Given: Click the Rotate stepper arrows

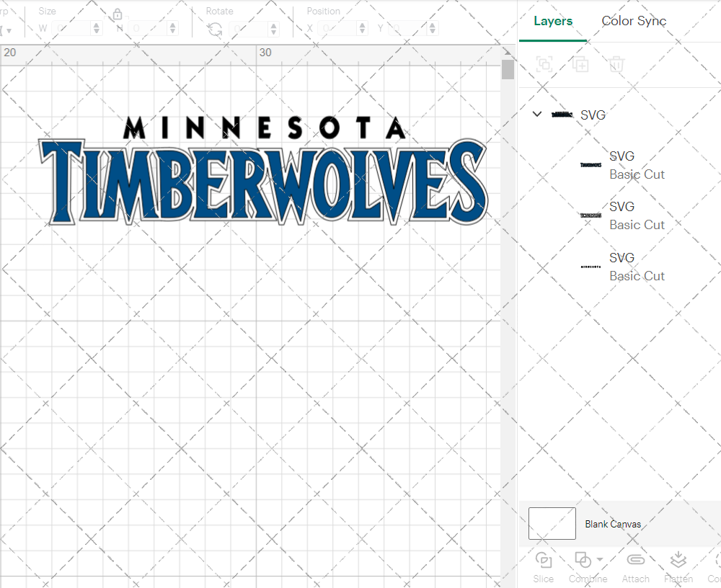Looking at the screenshot, I should [x=273, y=29].
